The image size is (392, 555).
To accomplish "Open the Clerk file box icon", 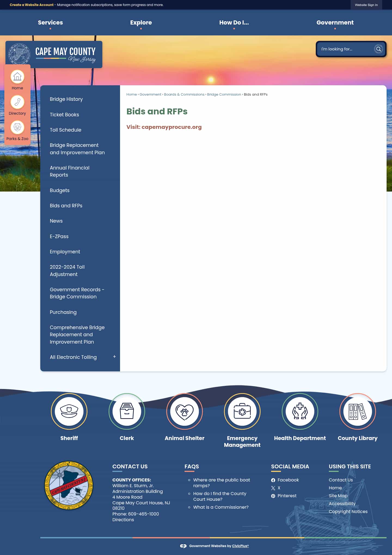I will pos(127,411).
